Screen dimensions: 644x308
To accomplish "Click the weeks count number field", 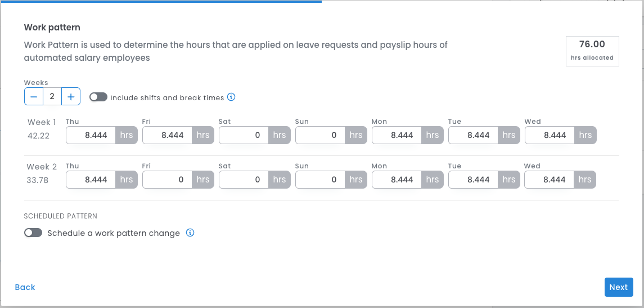I will (52, 97).
